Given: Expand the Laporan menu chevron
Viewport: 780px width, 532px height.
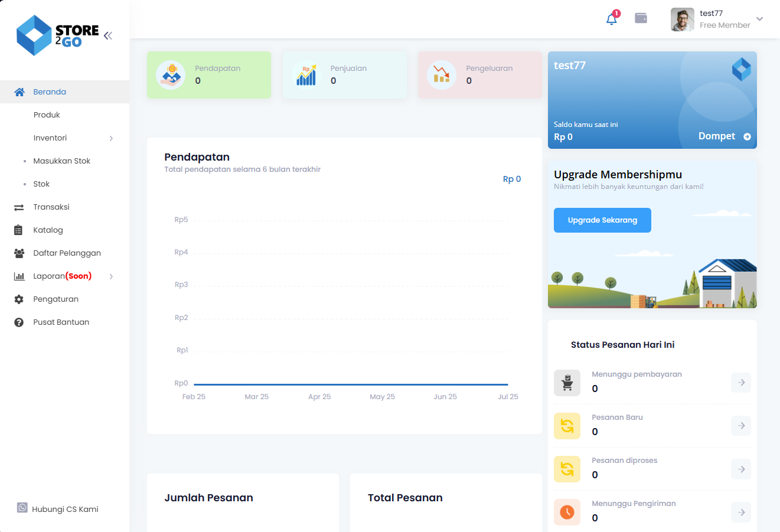Looking at the screenshot, I should [111, 276].
